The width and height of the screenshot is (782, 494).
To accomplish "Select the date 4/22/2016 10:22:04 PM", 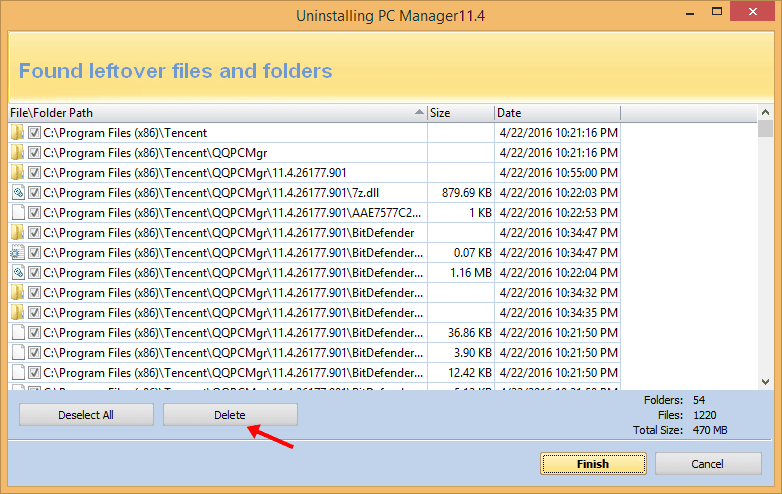I will (x=559, y=273).
